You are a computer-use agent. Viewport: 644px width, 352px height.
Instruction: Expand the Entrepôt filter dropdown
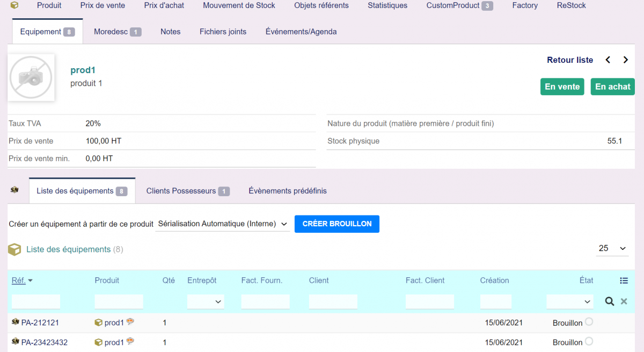click(206, 302)
